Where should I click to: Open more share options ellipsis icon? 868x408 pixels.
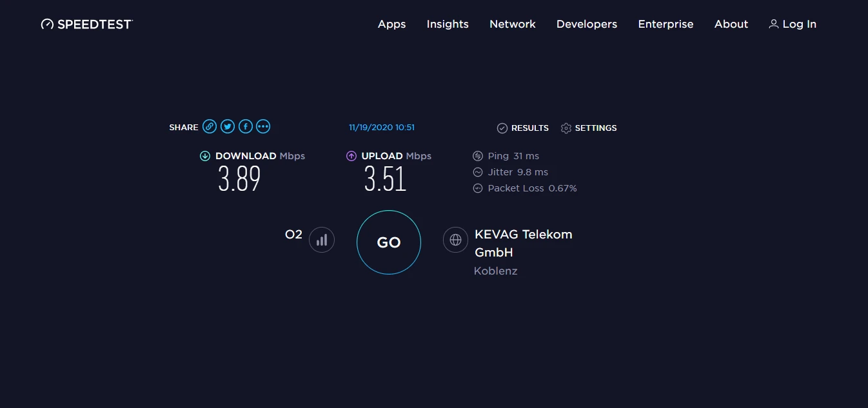pos(263,126)
